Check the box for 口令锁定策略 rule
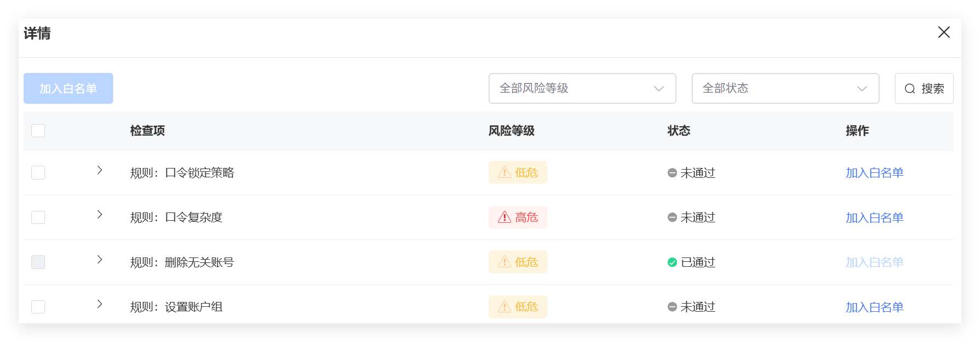Screen dimensions: 980x342 [x=38, y=173]
